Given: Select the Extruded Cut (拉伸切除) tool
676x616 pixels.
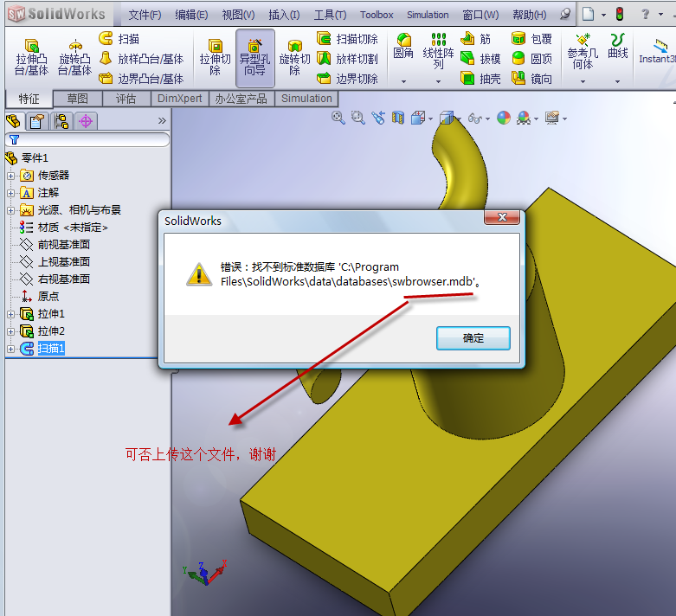Looking at the screenshot, I should click(x=215, y=57).
